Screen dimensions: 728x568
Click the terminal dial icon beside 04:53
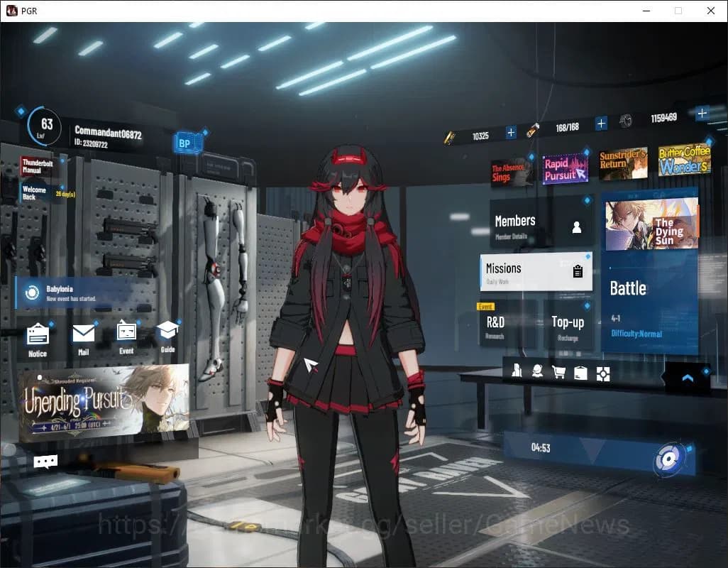pyautogui.click(x=668, y=459)
